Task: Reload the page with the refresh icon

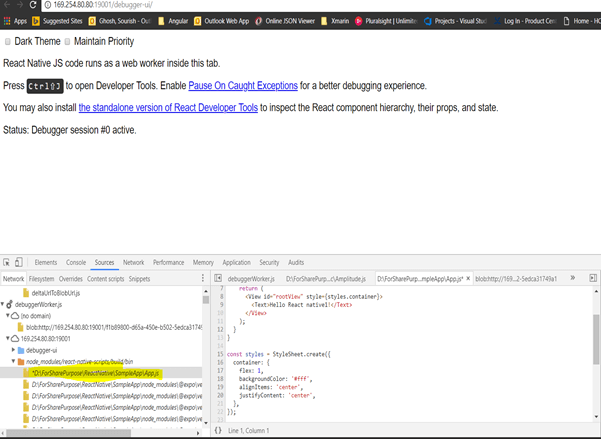Action: point(32,5)
